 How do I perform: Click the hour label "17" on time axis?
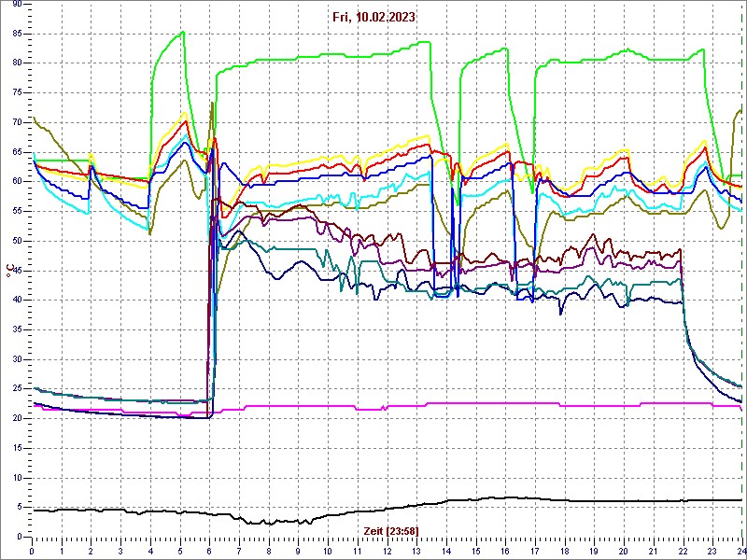tap(535, 550)
